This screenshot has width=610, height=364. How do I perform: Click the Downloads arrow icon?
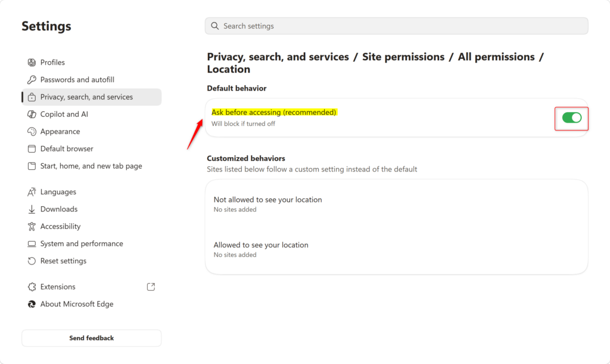click(x=32, y=209)
